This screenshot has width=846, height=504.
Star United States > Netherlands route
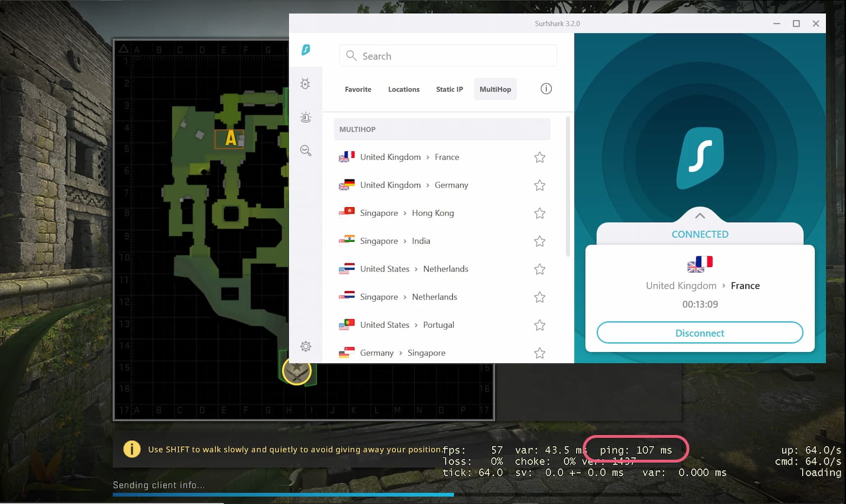coord(540,269)
